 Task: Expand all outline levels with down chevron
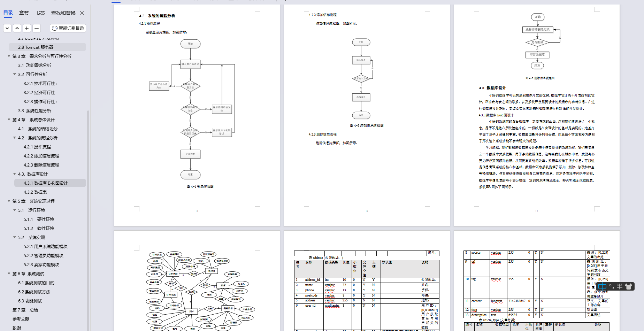coord(7,28)
